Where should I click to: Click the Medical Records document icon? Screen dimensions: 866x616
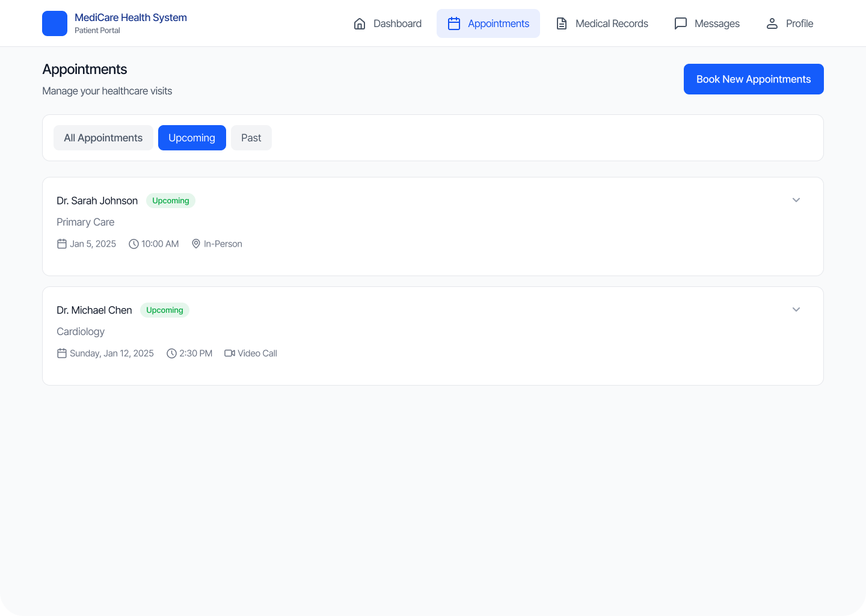pos(562,23)
